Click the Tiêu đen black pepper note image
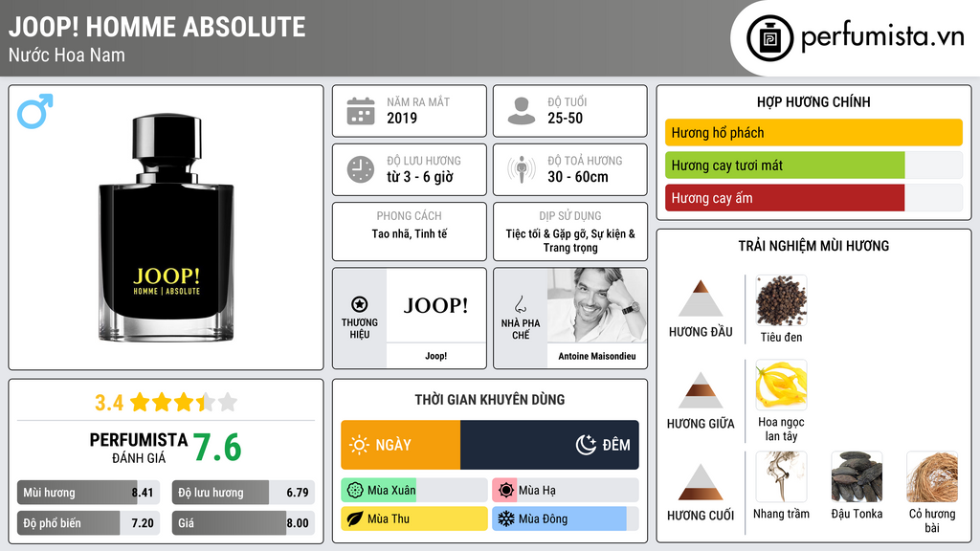 pyautogui.click(x=781, y=300)
